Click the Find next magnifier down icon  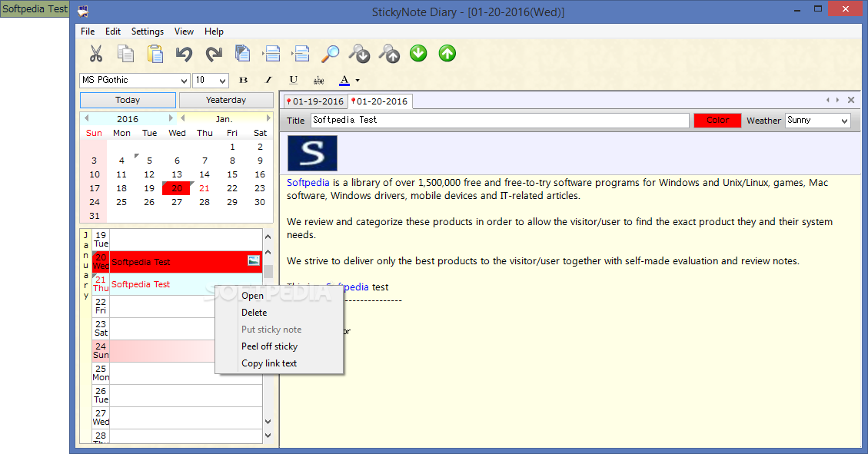[x=359, y=54]
